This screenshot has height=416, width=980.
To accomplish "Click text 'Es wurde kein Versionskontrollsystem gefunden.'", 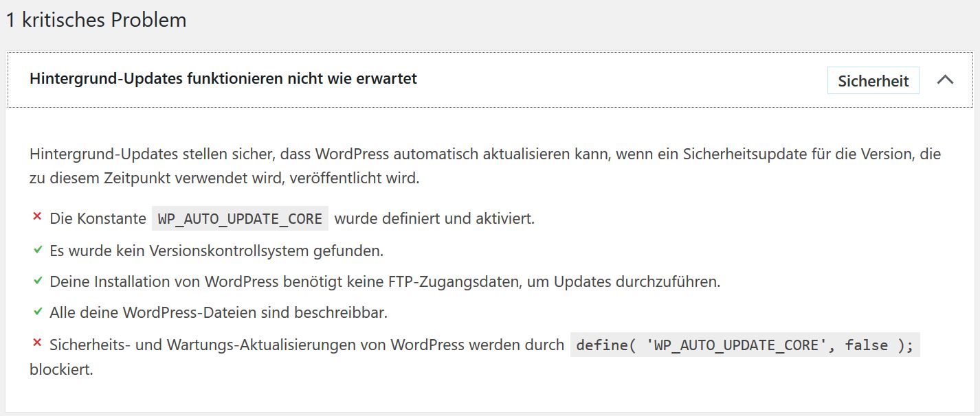I will coord(216,251).
